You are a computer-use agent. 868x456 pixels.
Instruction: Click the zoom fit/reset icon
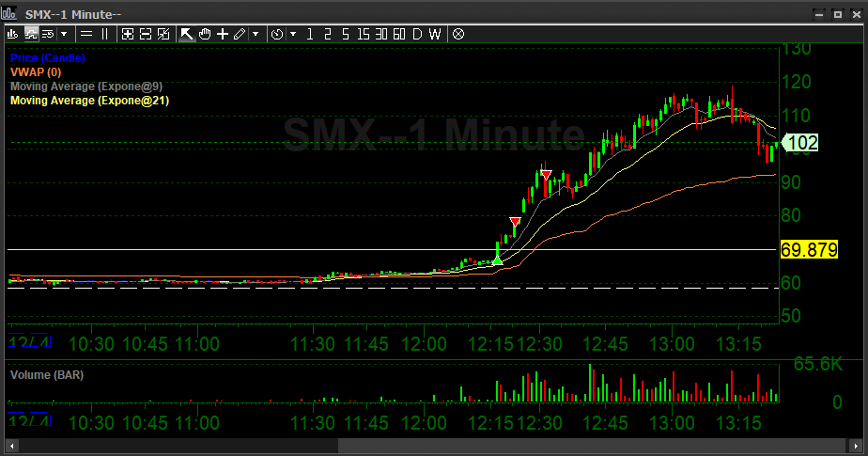[x=163, y=35]
